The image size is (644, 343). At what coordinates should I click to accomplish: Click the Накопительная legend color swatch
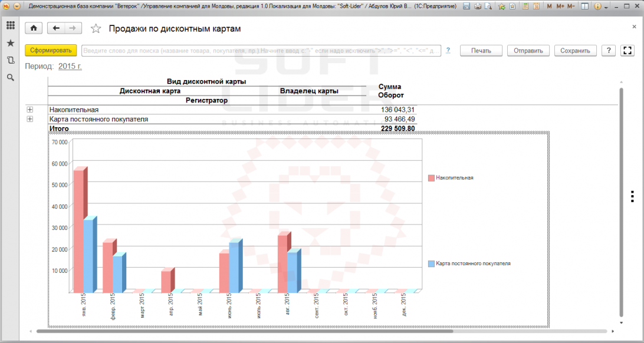(x=431, y=178)
